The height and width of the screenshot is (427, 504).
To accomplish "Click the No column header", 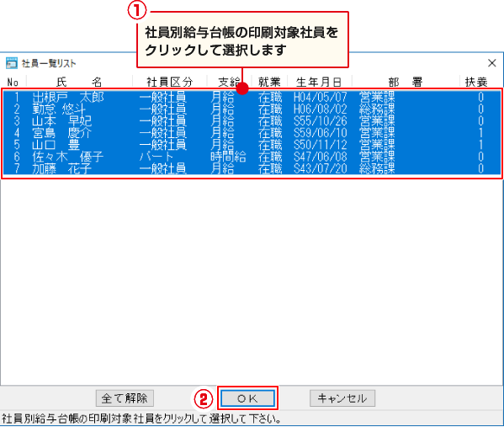I will click(x=13, y=82).
